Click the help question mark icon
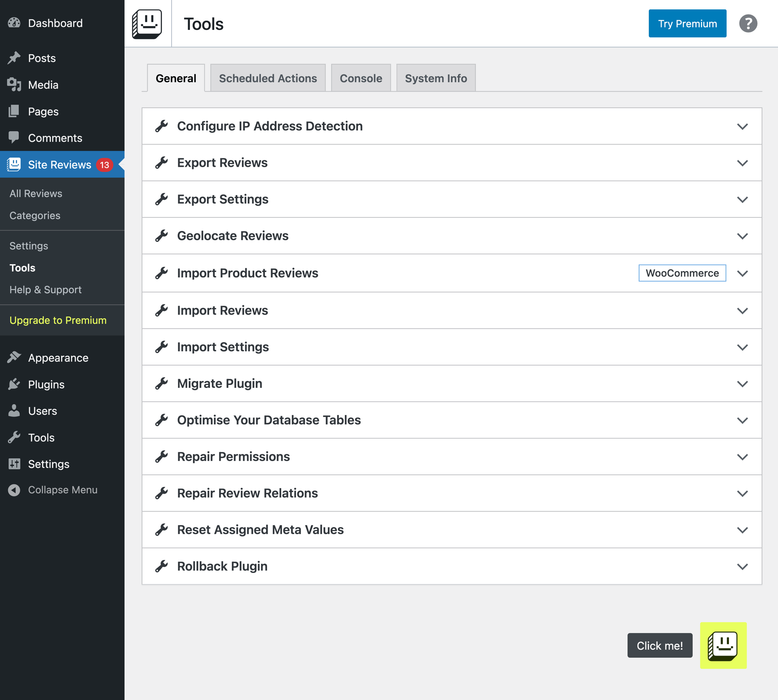This screenshot has height=700, width=778. click(x=748, y=24)
